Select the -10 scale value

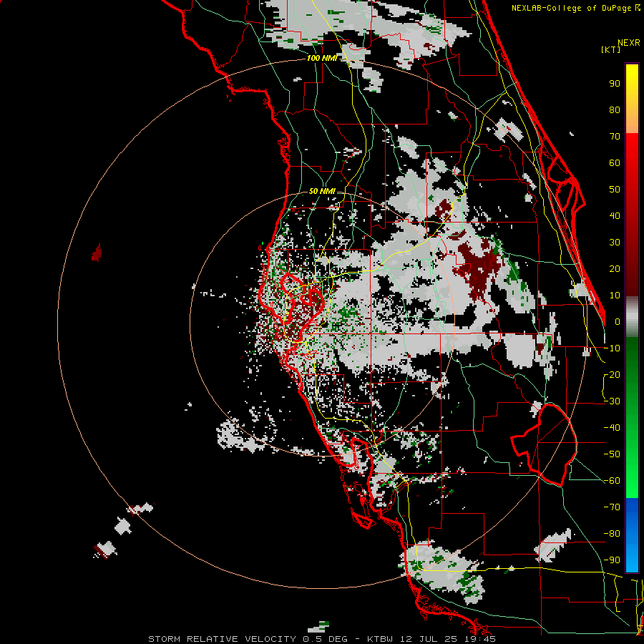tap(612, 348)
